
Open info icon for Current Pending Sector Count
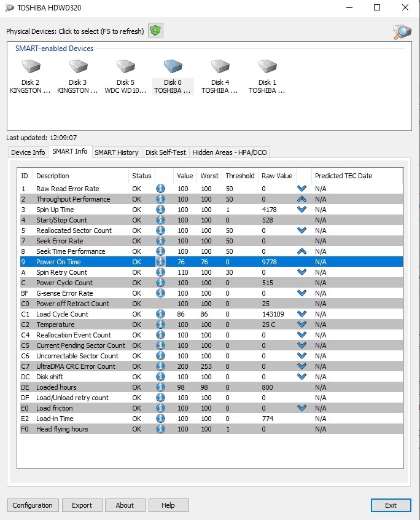(x=160, y=345)
